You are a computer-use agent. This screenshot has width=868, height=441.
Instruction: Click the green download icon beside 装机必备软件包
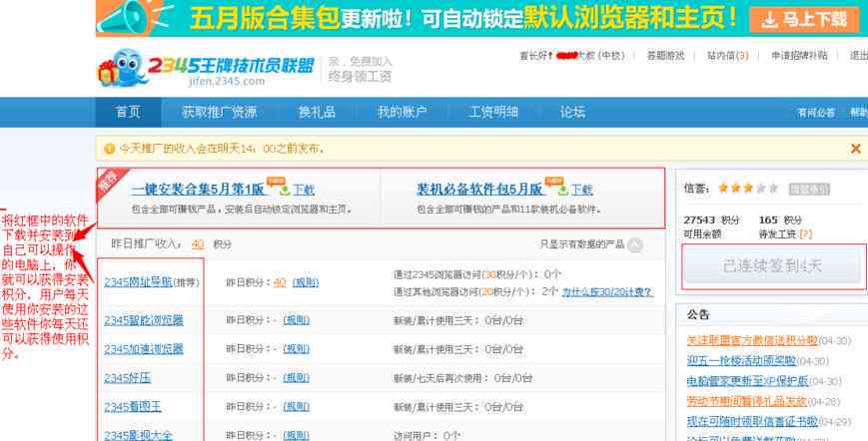(563, 191)
